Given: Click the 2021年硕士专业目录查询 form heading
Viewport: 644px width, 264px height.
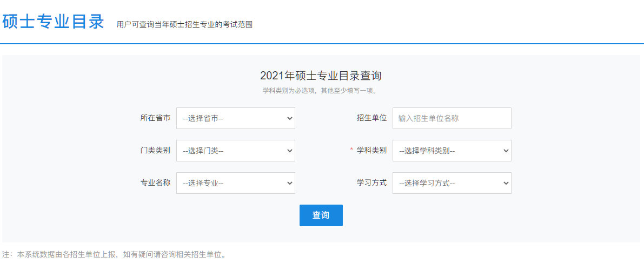Looking at the screenshot, I should [321, 76].
